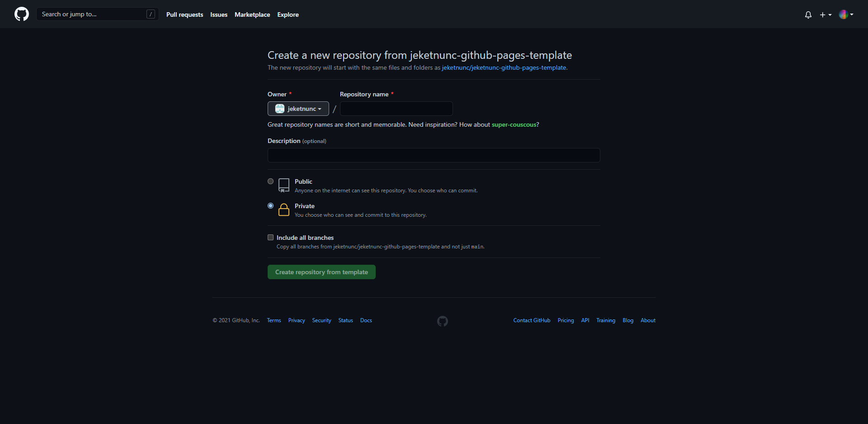868x424 pixels.
Task: Go to Issues in top navigation
Action: pos(219,14)
